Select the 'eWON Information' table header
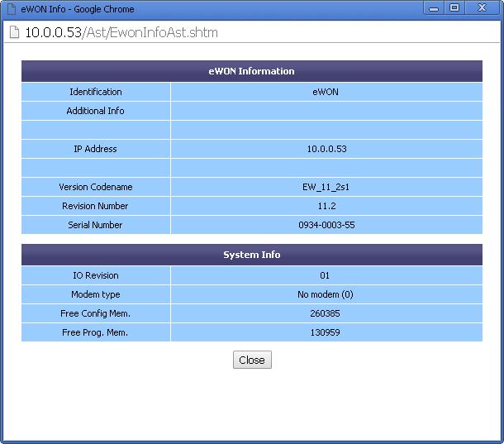Viewport: 504px width, 444px height. point(252,71)
